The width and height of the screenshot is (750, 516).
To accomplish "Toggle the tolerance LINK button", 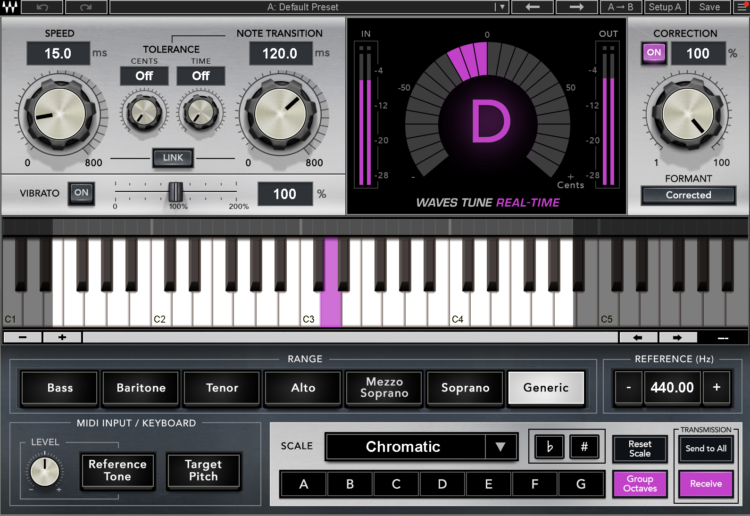I will pos(173,158).
